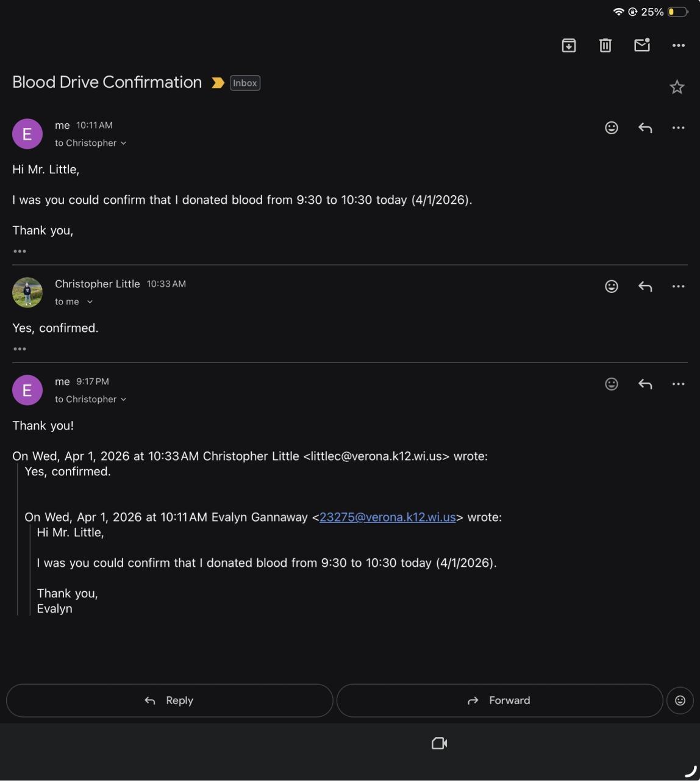The image size is (700, 781).
Task: Open the top toolbar more options menu
Action: tap(678, 45)
